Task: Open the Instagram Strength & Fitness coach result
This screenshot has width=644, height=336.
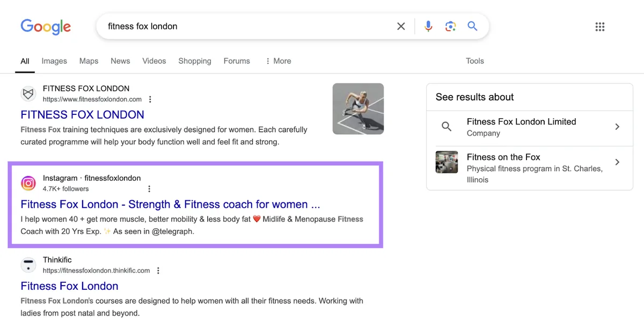Action: pos(170,204)
